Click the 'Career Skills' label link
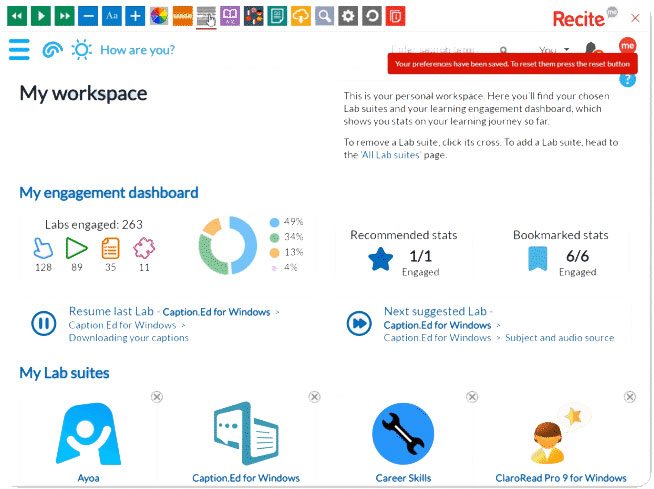This screenshot has width=654, height=489. pos(403,478)
